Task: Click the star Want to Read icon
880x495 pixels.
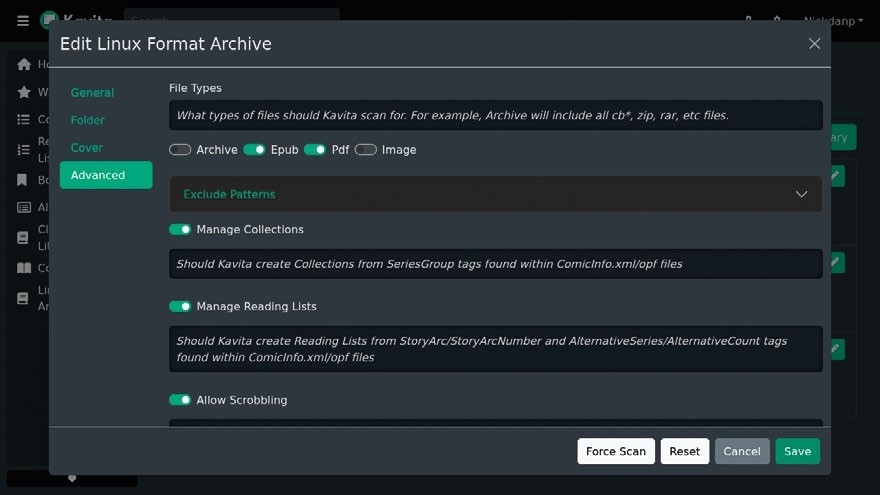Action: click(24, 92)
